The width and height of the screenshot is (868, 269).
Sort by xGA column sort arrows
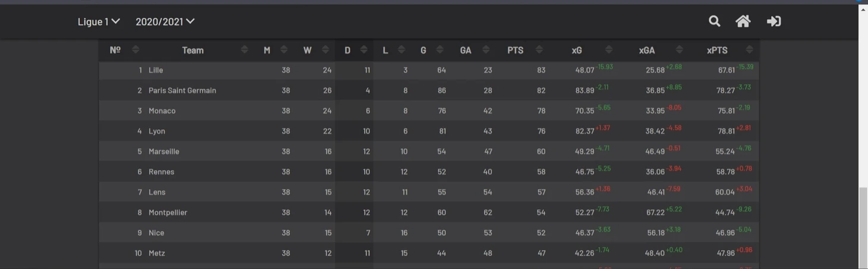pyautogui.click(x=680, y=50)
